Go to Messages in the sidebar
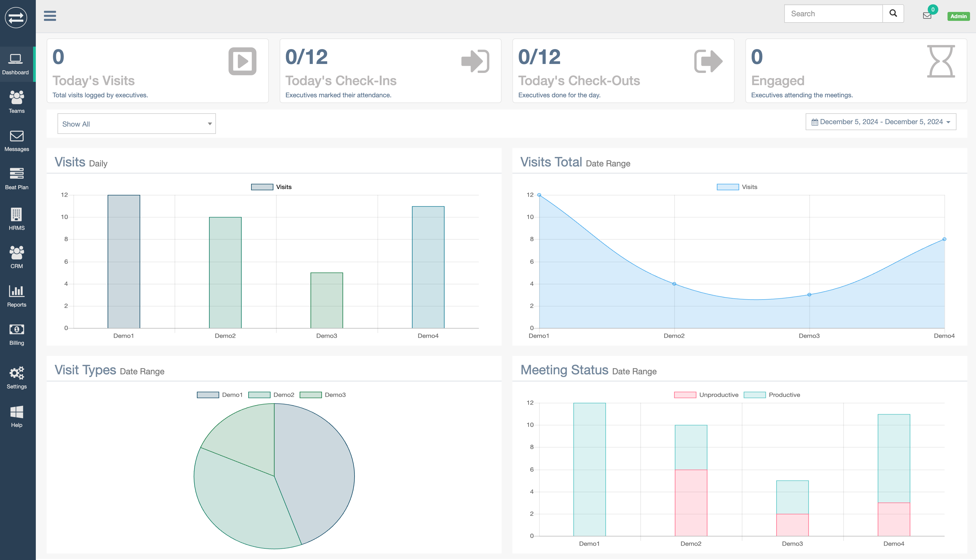The width and height of the screenshot is (976, 560). (17, 141)
